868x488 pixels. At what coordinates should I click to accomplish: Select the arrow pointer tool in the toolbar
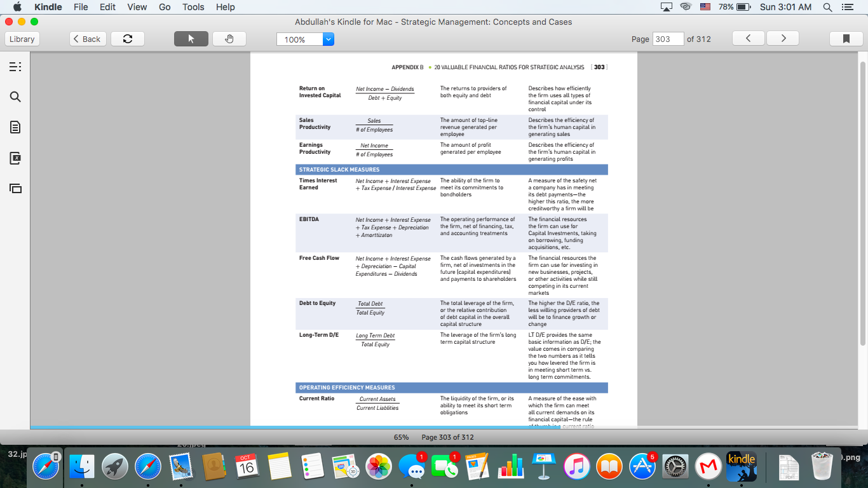click(x=191, y=39)
